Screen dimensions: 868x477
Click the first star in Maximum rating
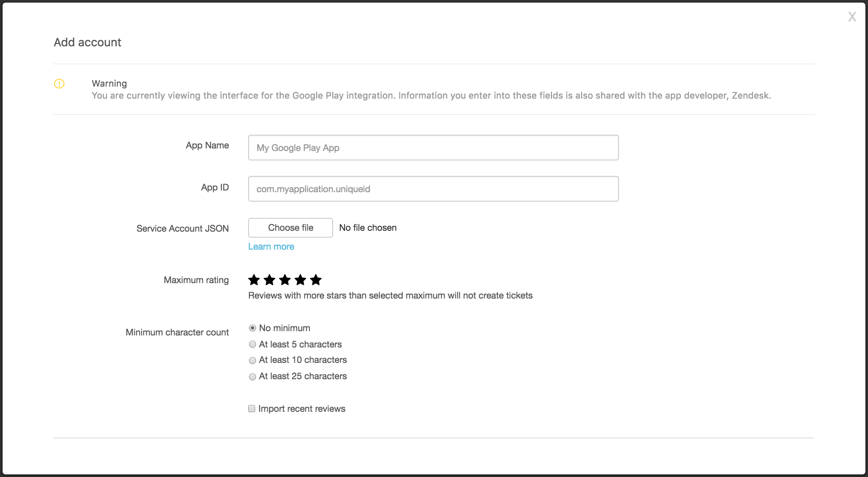coord(255,280)
